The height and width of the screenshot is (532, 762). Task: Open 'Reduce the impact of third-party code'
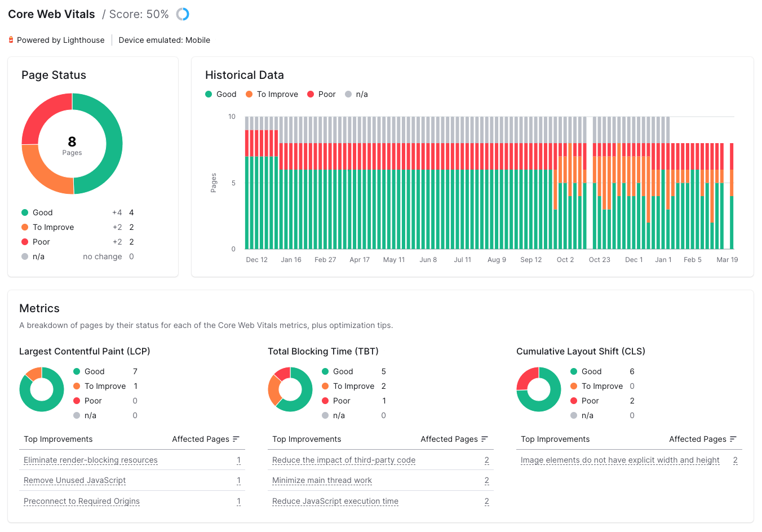[343, 460]
